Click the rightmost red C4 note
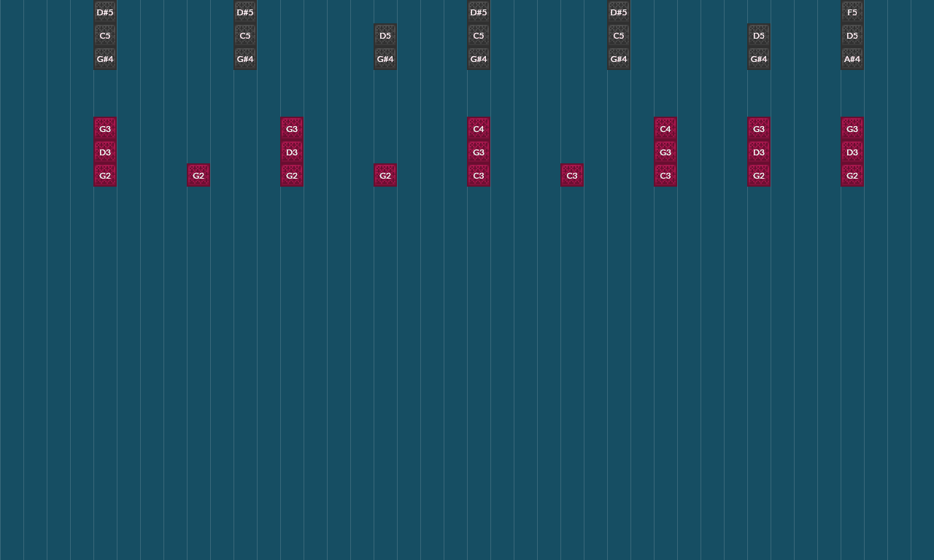Screen dimensions: 934x560 pos(665,128)
